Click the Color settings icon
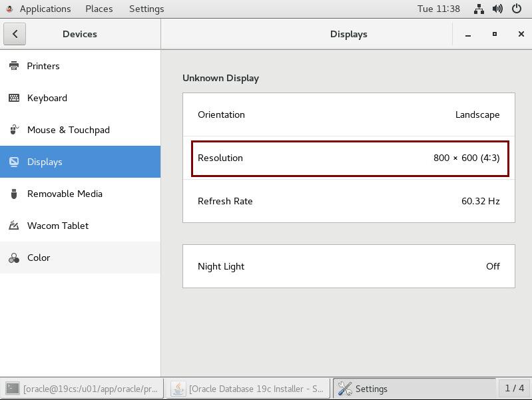 click(14, 258)
